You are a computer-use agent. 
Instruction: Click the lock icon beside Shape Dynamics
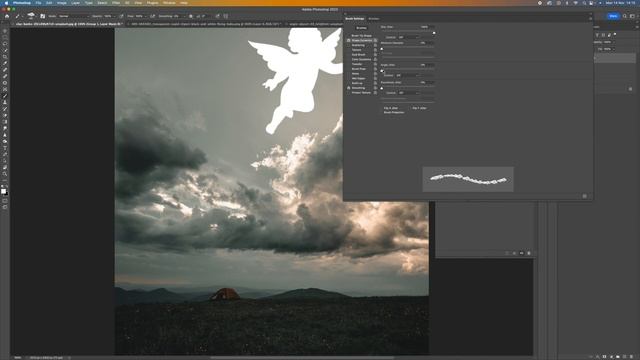click(375, 40)
